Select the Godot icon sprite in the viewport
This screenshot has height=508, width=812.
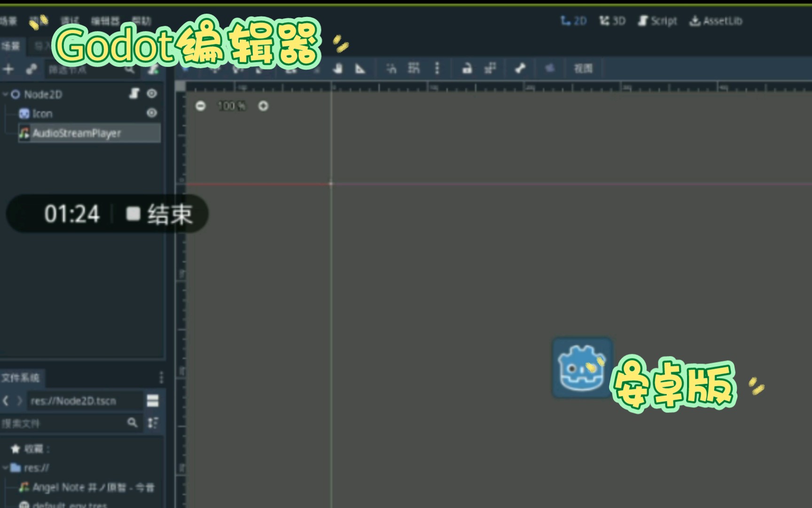coord(582,368)
